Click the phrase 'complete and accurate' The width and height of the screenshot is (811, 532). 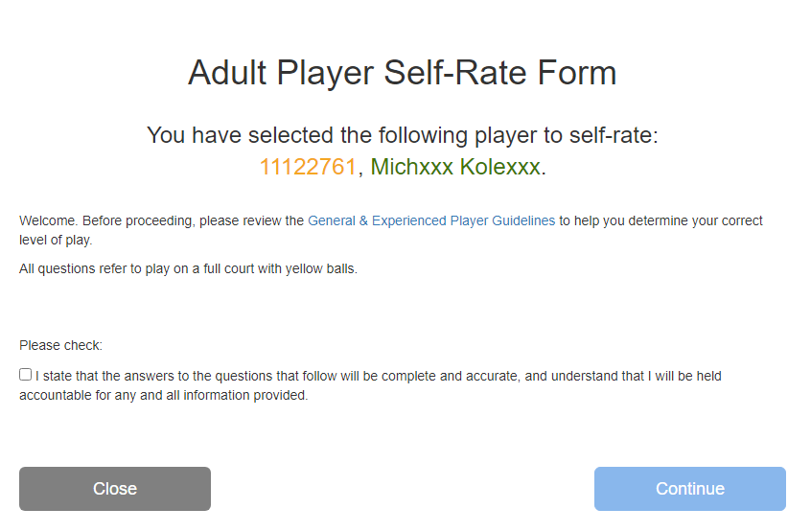(x=452, y=376)
